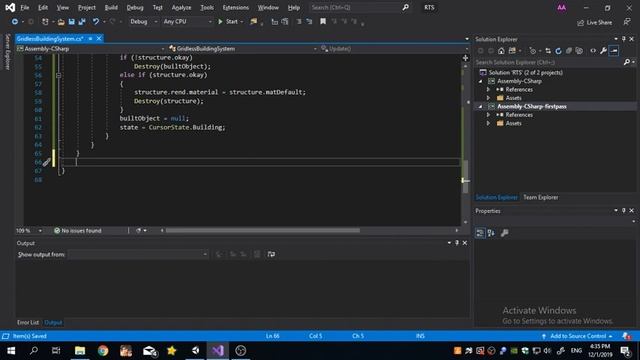Click the editor horizontal scrollbar

263,231
